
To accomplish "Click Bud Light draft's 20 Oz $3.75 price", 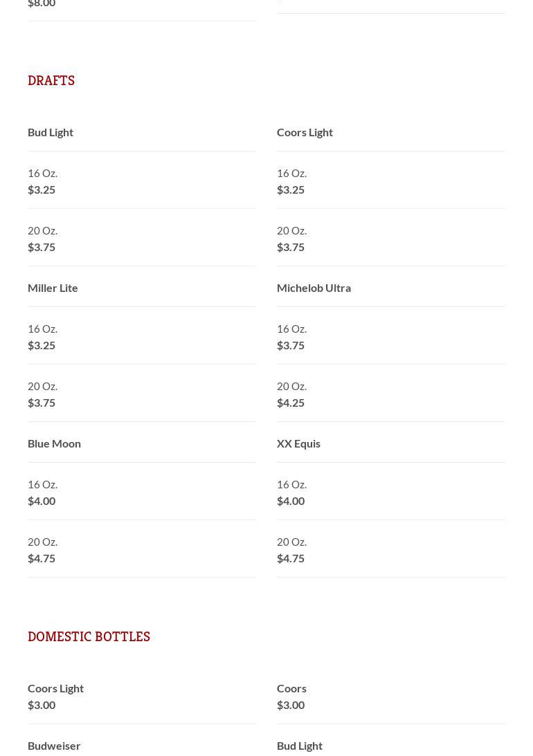I will (x=42, y=247).
